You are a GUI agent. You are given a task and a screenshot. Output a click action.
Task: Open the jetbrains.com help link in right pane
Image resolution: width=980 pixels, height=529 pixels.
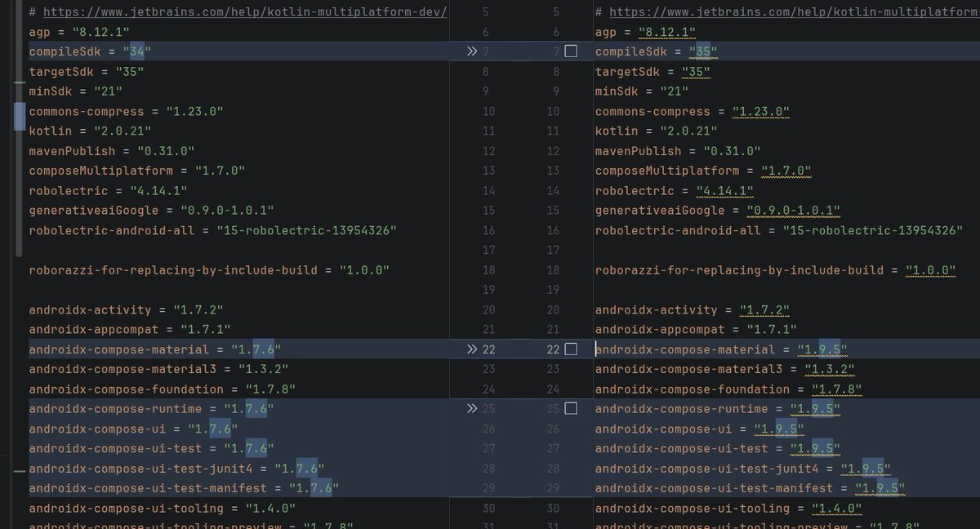794,12
